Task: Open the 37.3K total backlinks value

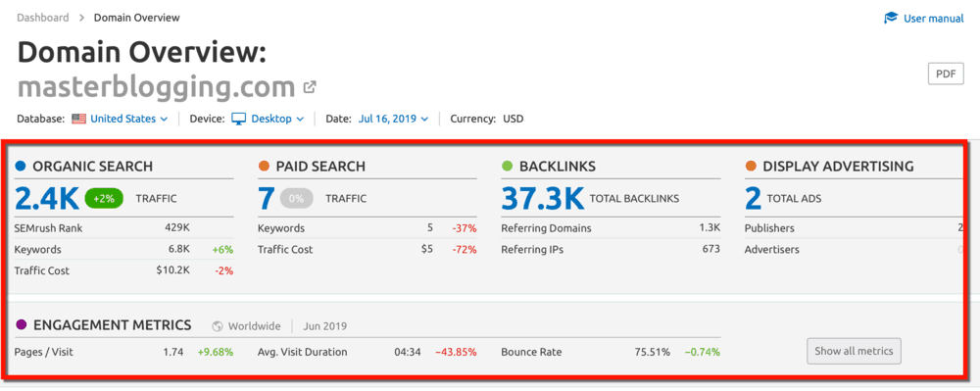Action: point(543,199)
